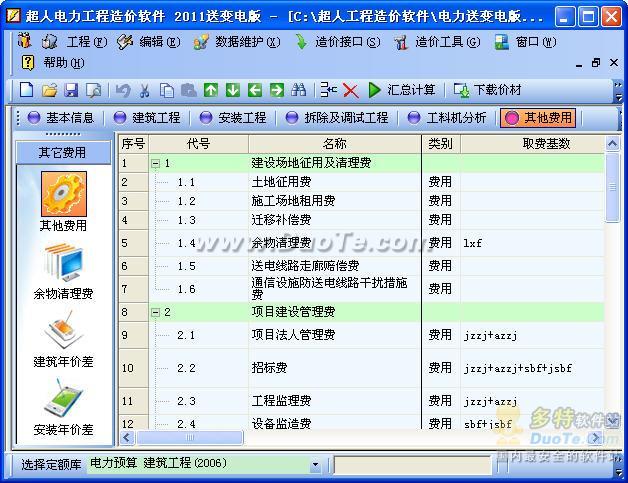Click the vertical scrollbar thumb

(612, 187)
